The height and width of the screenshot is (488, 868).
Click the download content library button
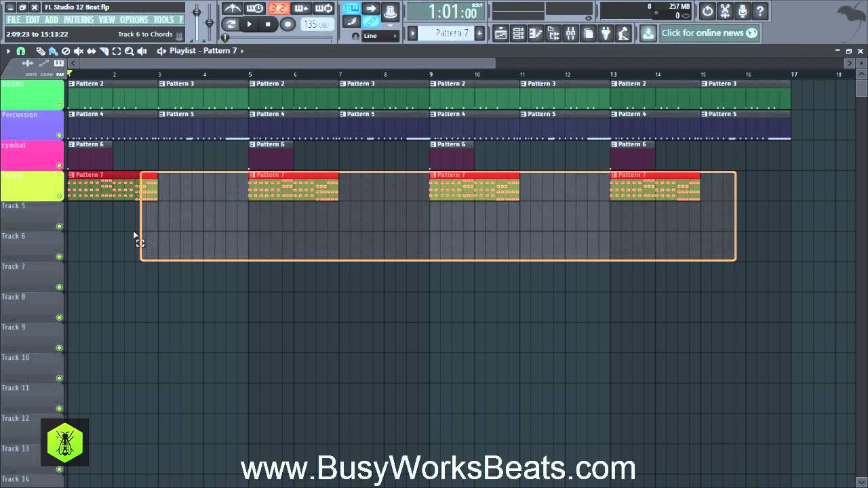click(648, 33)
